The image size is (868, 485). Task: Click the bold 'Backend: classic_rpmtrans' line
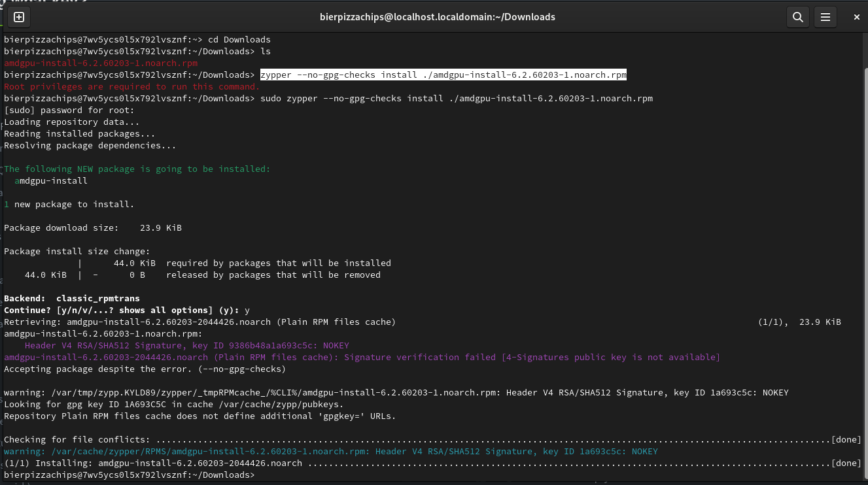[72, 299]
